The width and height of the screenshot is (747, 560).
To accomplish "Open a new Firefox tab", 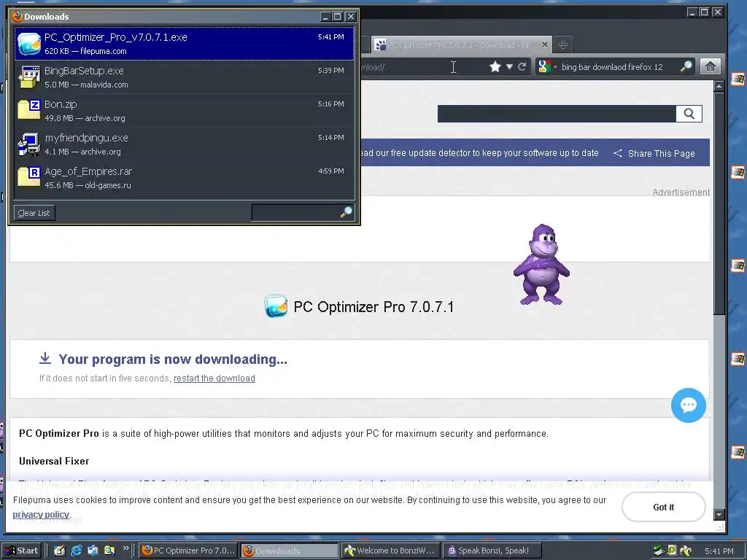I will (x=563, y=44).
